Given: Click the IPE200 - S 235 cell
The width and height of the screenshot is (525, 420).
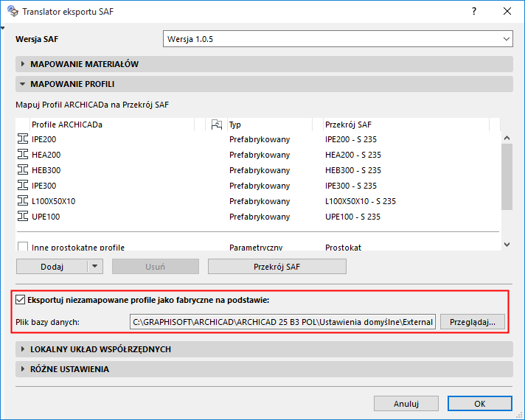Looking at the screenshot, I should click(x=351, y=139).
